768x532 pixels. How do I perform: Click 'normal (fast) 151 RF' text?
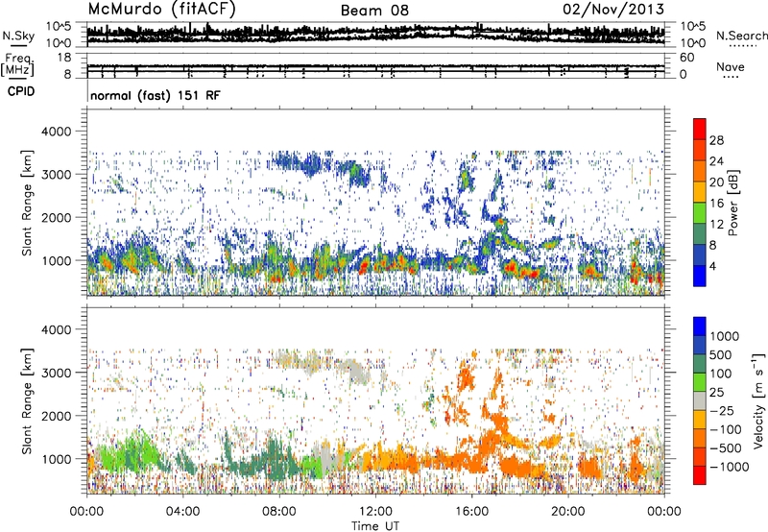pos(156,95)
